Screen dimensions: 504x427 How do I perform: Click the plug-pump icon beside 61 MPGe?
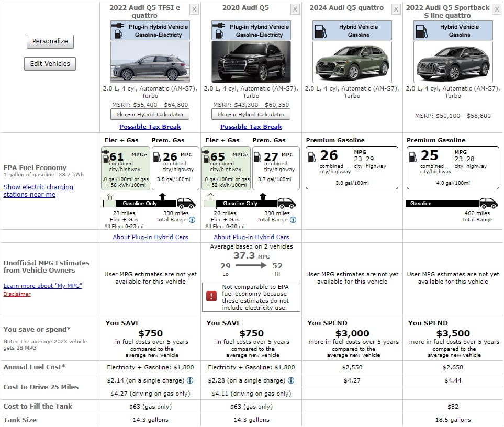[x=105, y=156]
